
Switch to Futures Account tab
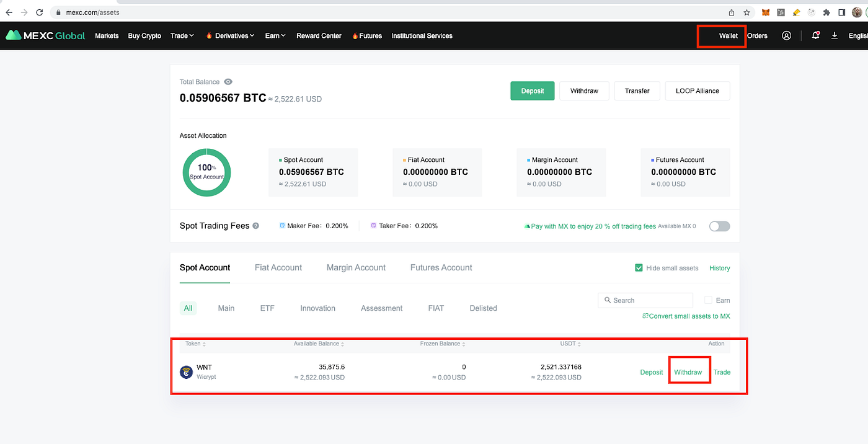tap(441, 267)
